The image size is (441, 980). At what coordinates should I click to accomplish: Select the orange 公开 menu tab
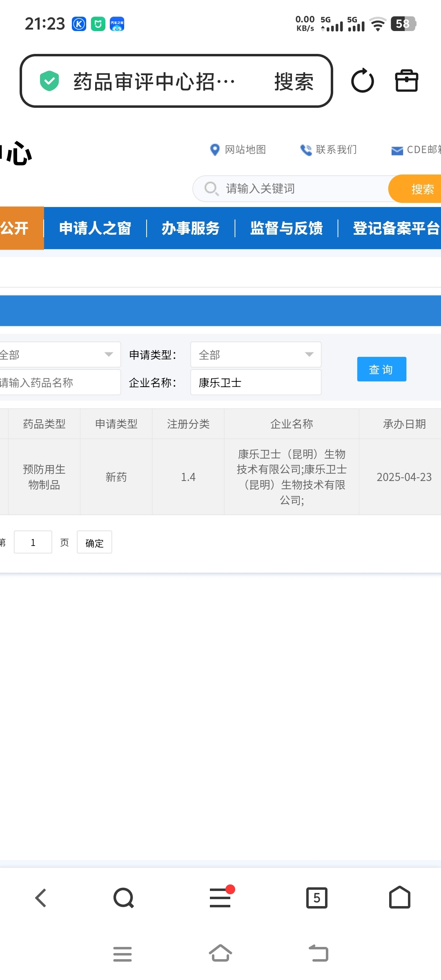coord(22,228)
